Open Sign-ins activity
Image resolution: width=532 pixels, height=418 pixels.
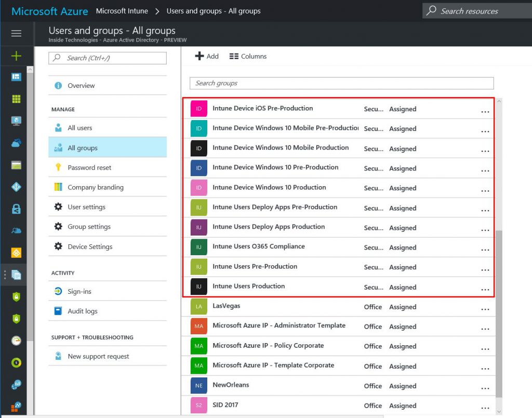pyautogui.click(x=108, y=291)
